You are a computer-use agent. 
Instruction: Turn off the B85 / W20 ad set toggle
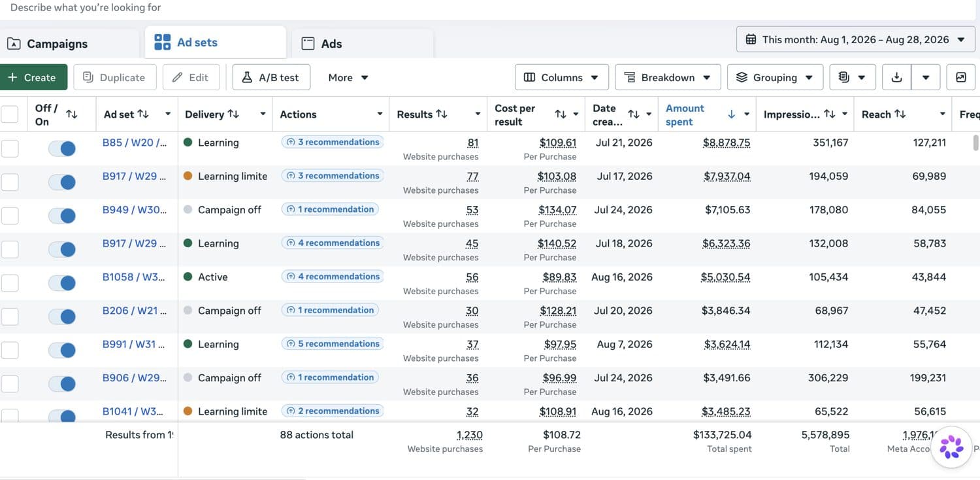coord(62,148)
